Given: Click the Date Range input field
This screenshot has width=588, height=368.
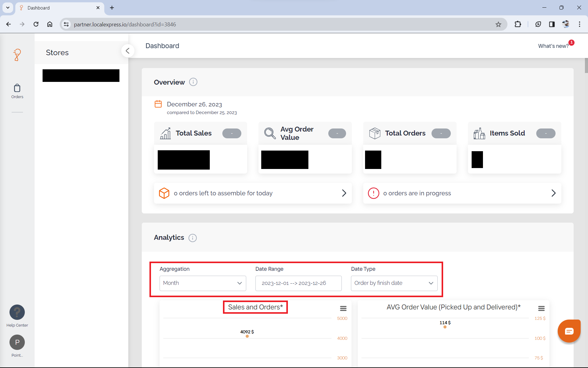Looking at the screenshot, I should pyautogui.click(x=298, y=283).
